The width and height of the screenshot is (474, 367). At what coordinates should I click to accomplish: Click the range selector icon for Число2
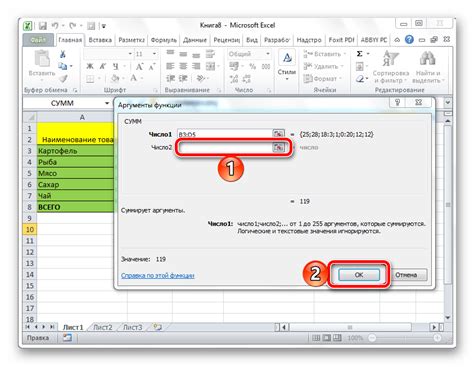[278, 147]
